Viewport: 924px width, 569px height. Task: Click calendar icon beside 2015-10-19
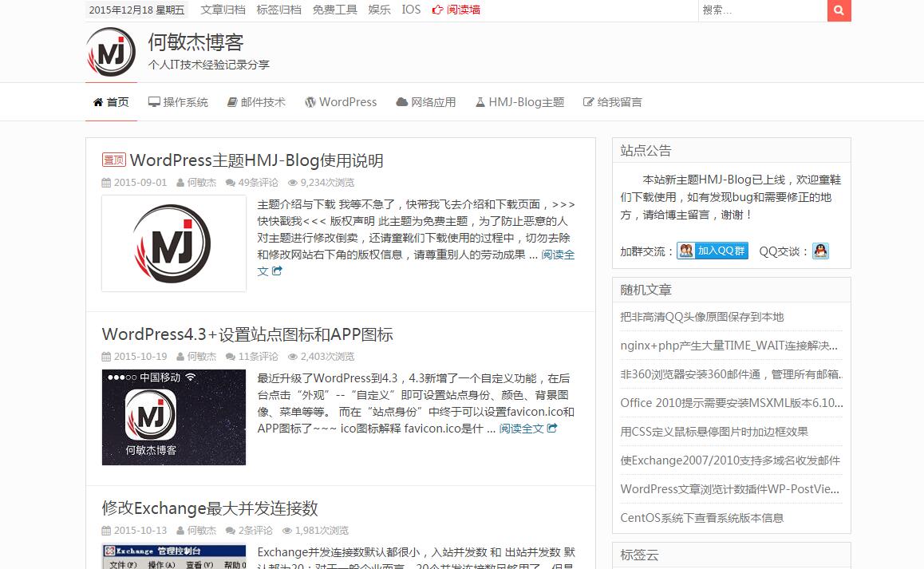(x=106, y=357)
